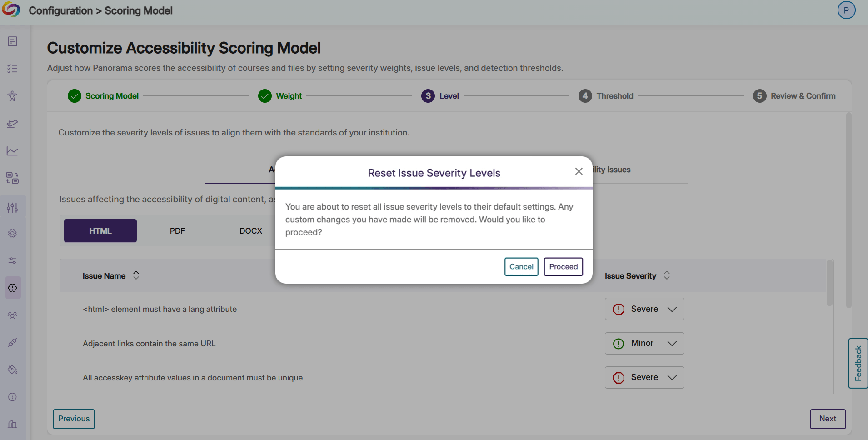Click the paper plane launch icon in sidebar
Screen dimensions: 868x440
[12, 124]
